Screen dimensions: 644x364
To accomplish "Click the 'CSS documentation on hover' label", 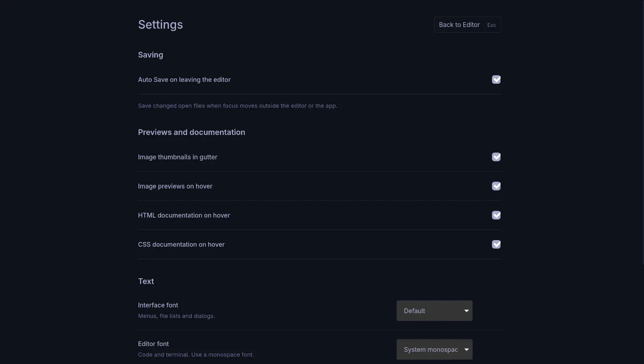I will pos(181,244).
